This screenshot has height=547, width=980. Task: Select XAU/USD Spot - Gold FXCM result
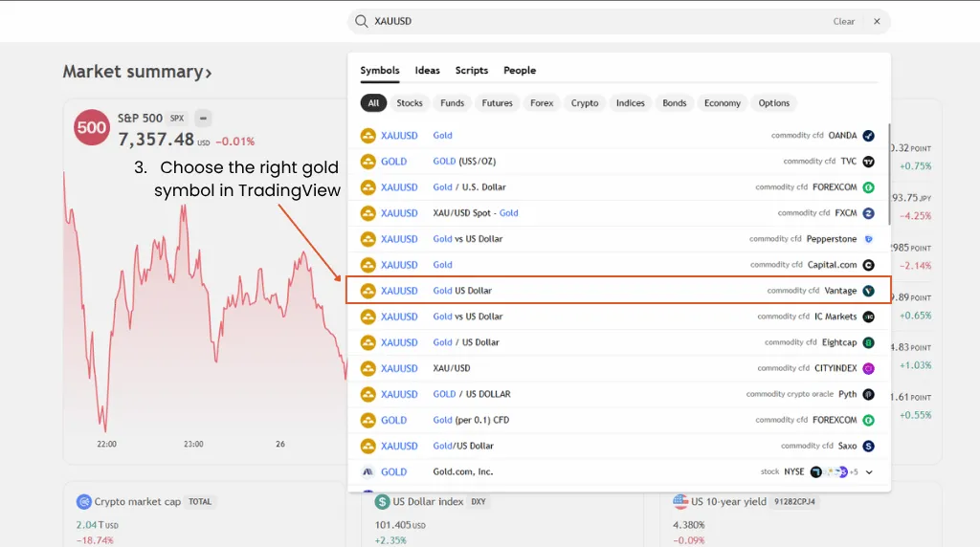619,213
